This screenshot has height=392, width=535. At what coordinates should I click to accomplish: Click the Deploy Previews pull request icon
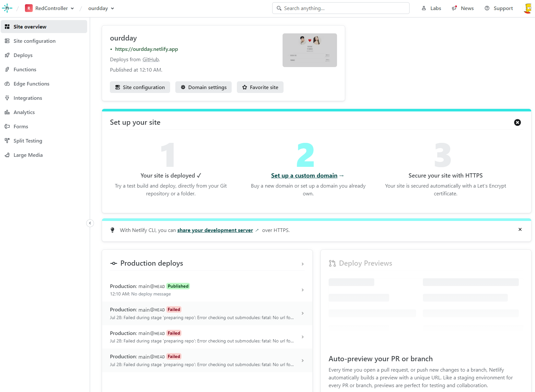coord(332,263)
